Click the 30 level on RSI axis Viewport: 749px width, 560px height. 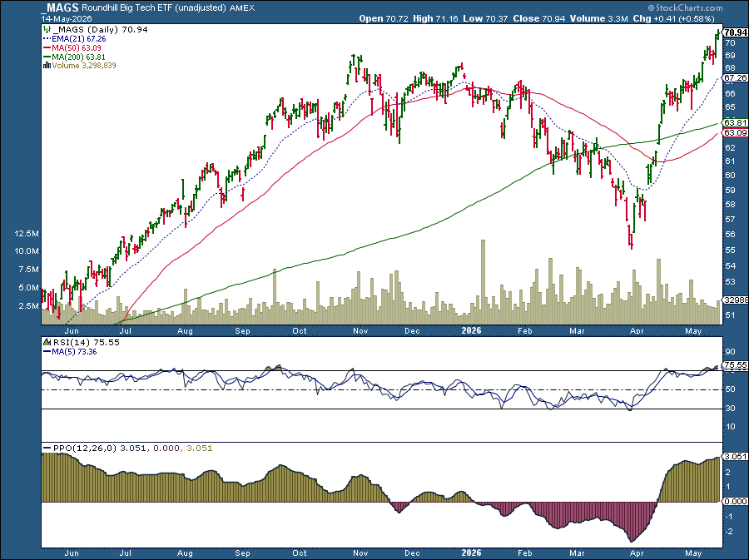(x=730, y=409)
